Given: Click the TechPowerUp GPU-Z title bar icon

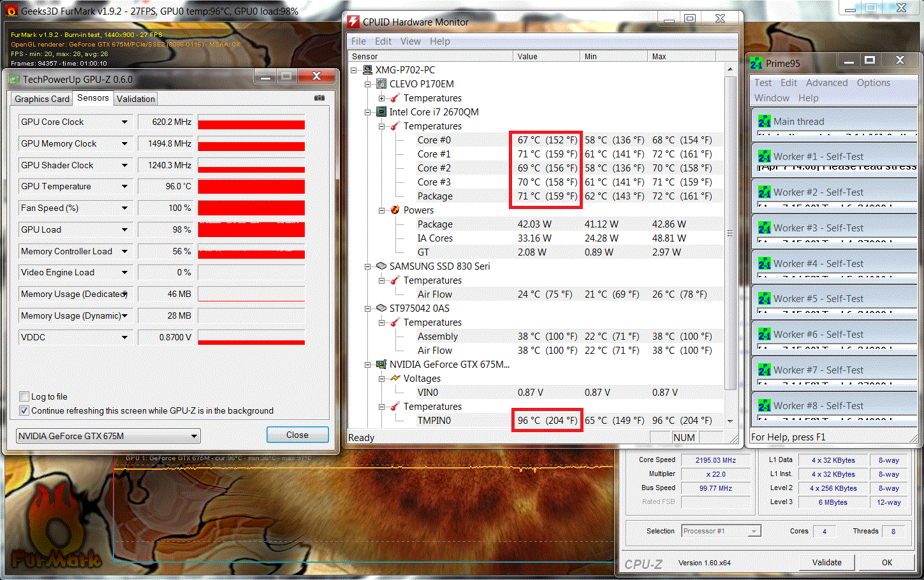Looking at the screenshot, I should pos(14,80).
